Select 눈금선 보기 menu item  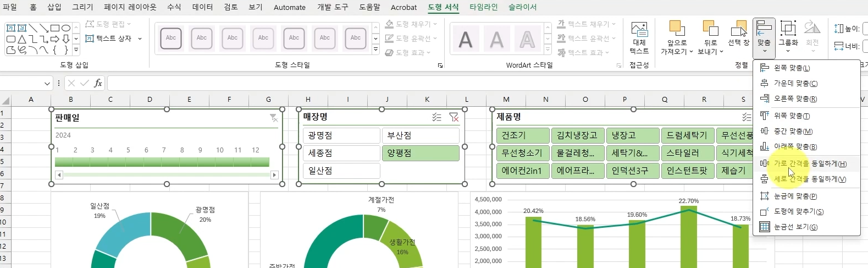(x=806, y=227)
